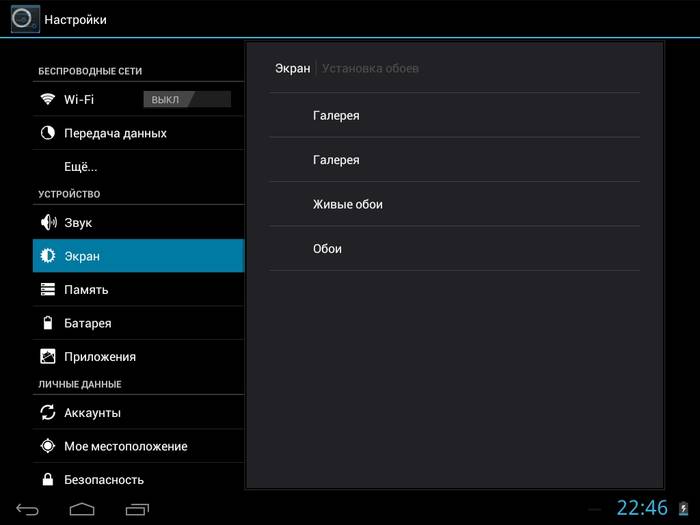Image resolution: width=700 pixels, height=525 pixels.
Task: Toggle the Wi-Fi ВЫКЛ switch
Action: (187, 99)
